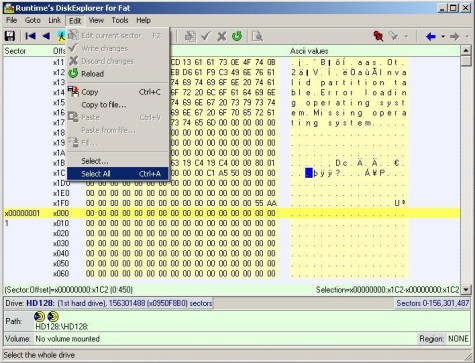The height and width of the screenshot is (363, 475).
Task: Go to the first sector icon
Action: (x=30, y=36)
